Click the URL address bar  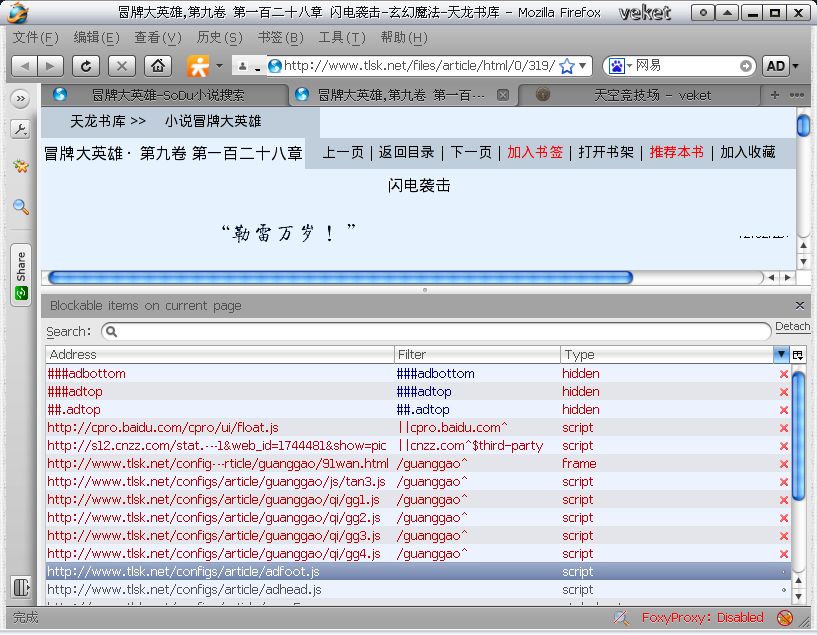pyautogui.click(x=419, y=66)
